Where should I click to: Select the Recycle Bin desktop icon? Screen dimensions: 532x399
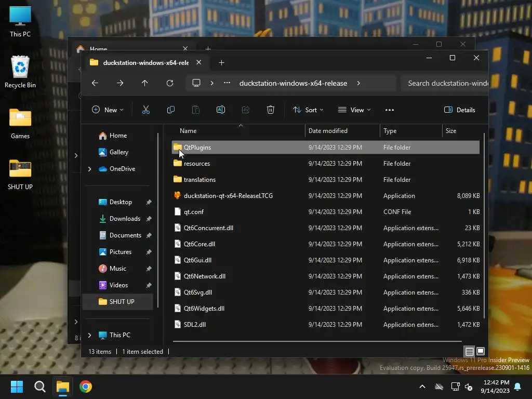pyautogui.click(x=20, y=72)
